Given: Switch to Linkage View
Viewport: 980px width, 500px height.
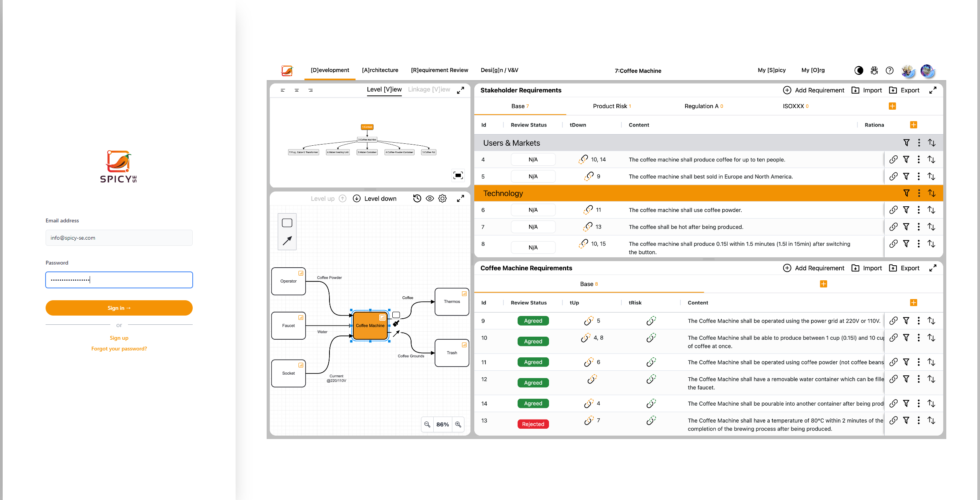Looking at the screenshot, I should point(429,89).
